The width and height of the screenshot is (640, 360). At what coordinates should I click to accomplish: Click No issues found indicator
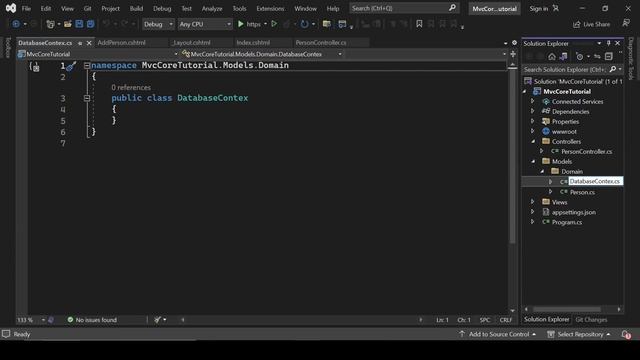[x=92, y=320]
